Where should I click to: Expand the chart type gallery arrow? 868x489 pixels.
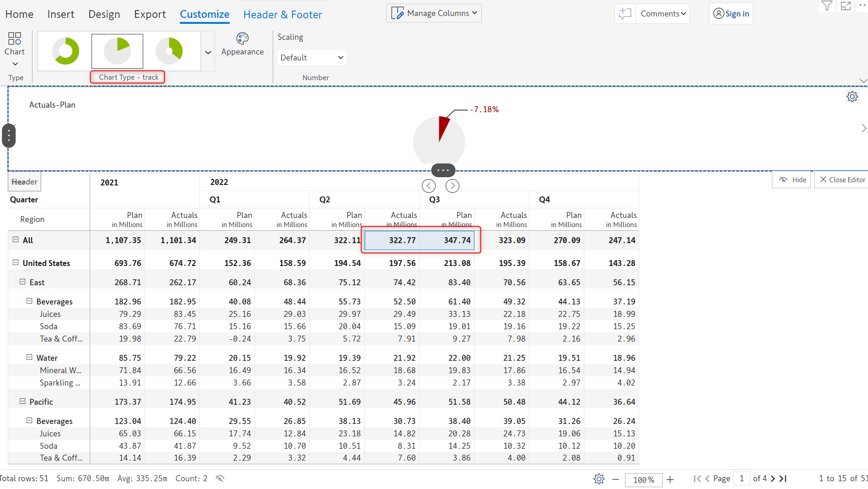click(x=208, y=52)
